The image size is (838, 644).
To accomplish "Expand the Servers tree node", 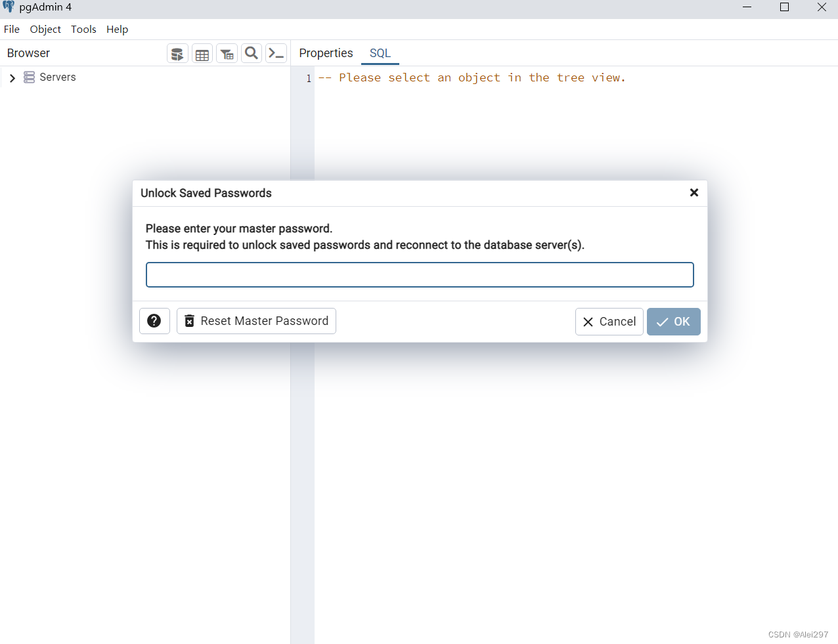I will click(12, 78).
